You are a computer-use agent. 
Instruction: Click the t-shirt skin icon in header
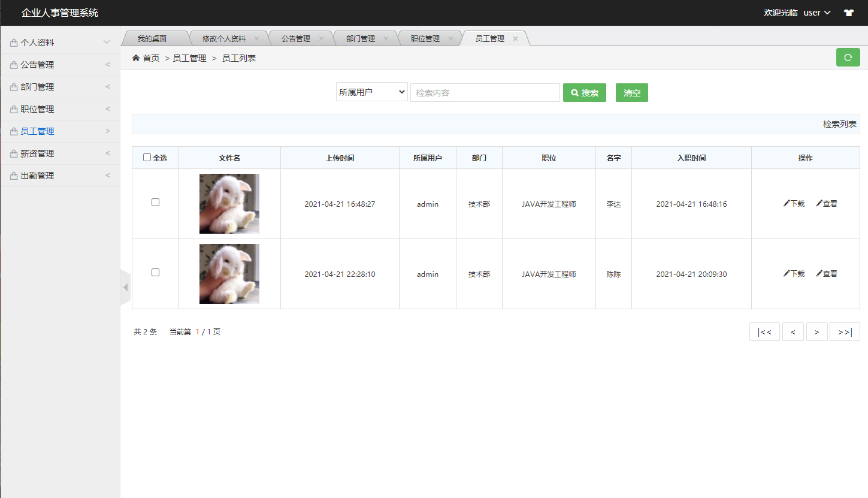click(x=848, y=13)
